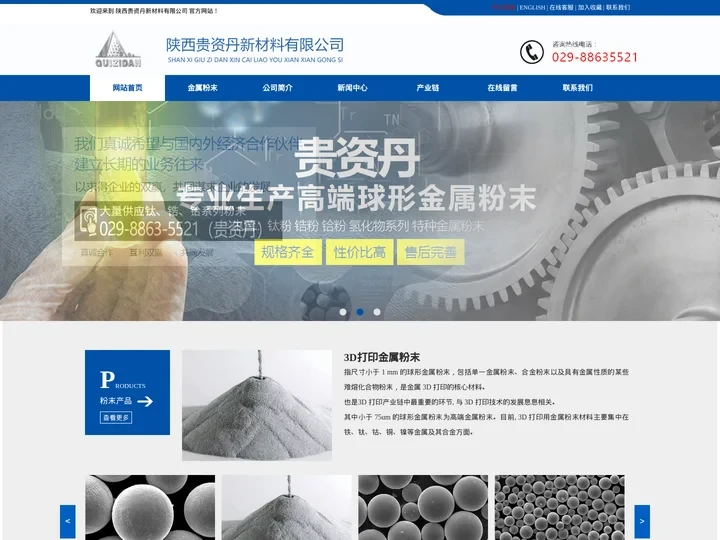Open 金属粉末 navigation menu
Viewport: 720px width, 540px height.
[202, 88]
